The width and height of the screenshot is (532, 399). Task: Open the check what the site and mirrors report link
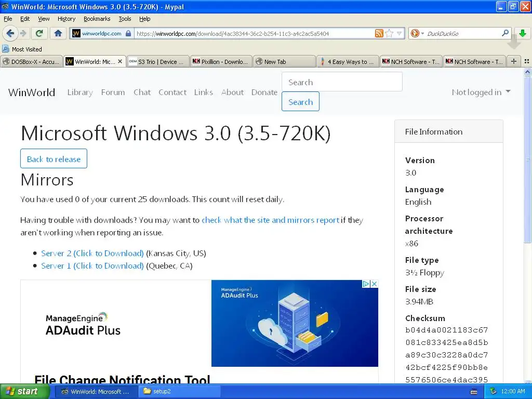270,220
